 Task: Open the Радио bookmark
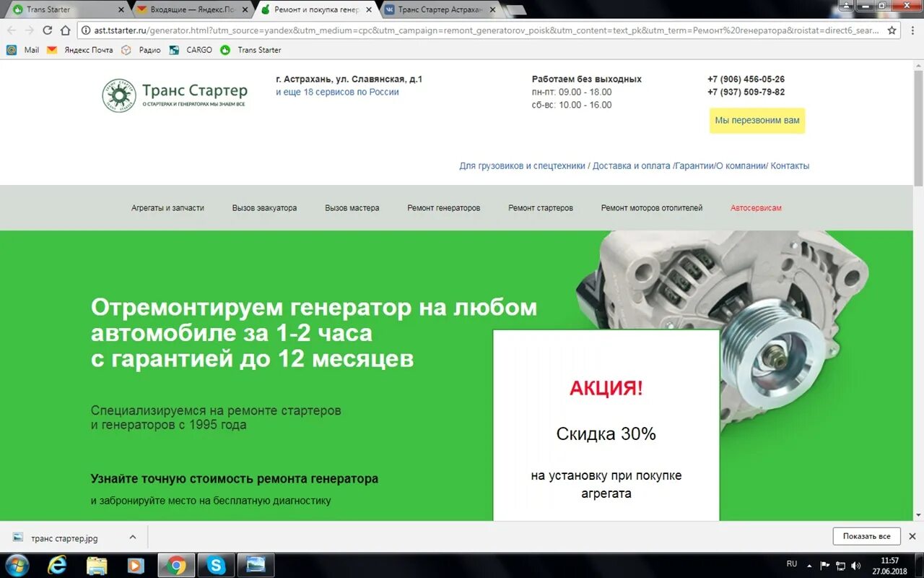click(141, 50)
